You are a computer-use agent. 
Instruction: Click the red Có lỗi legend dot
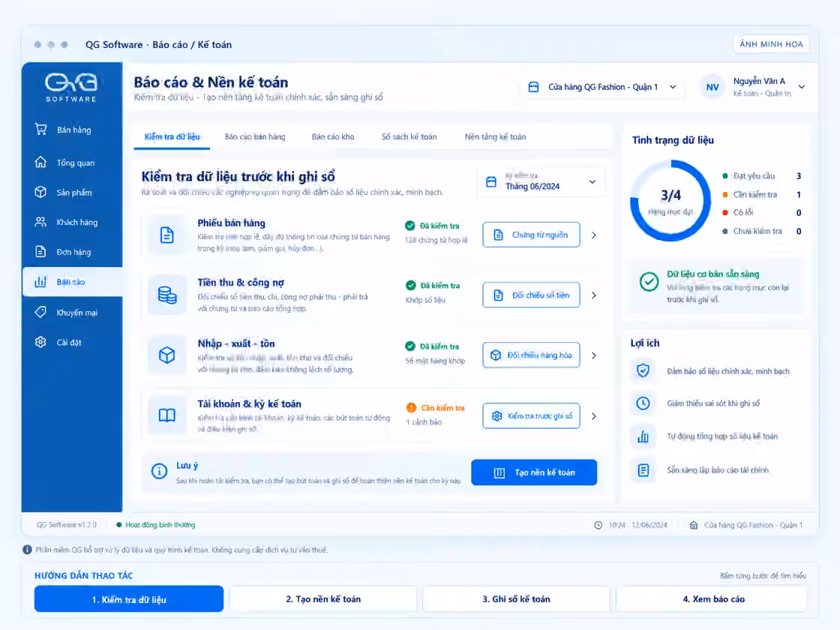click(x=725, y=213)
